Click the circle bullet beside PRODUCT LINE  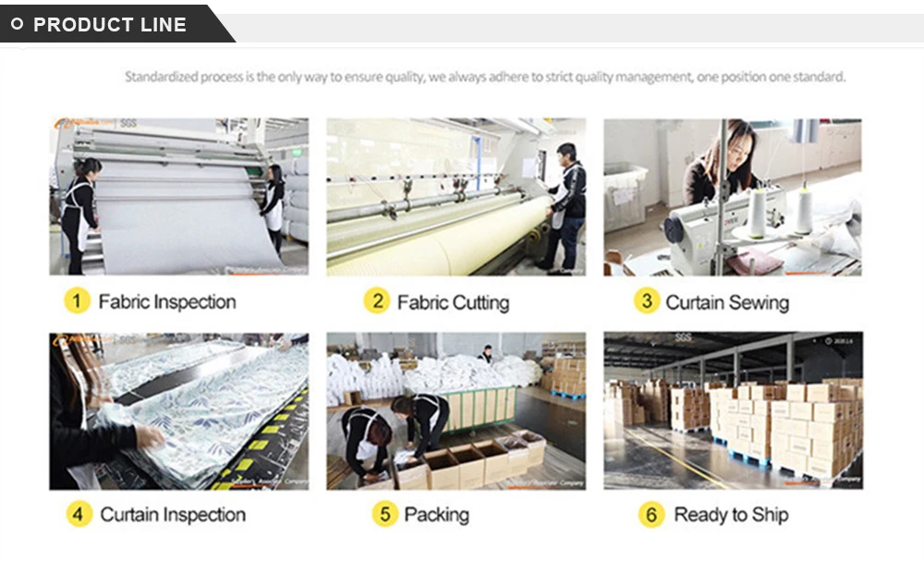click(x=17, y=24)
